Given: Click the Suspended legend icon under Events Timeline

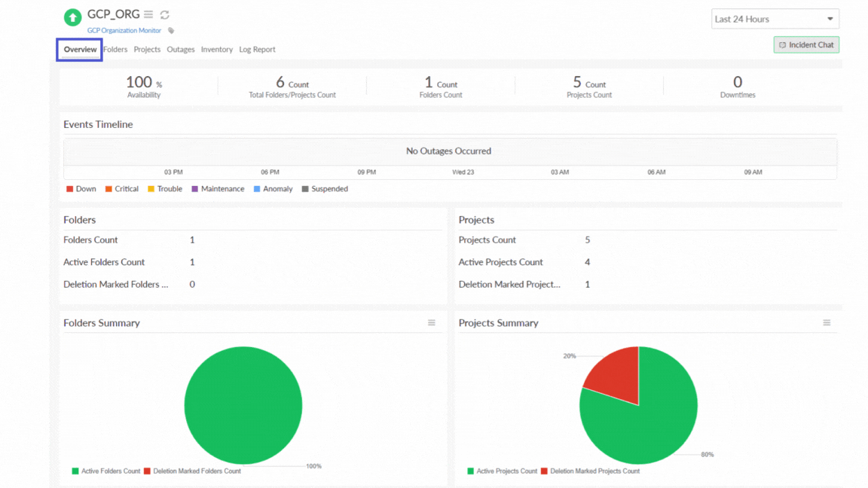Looking at the screenshot, I should tap(306, 188).
